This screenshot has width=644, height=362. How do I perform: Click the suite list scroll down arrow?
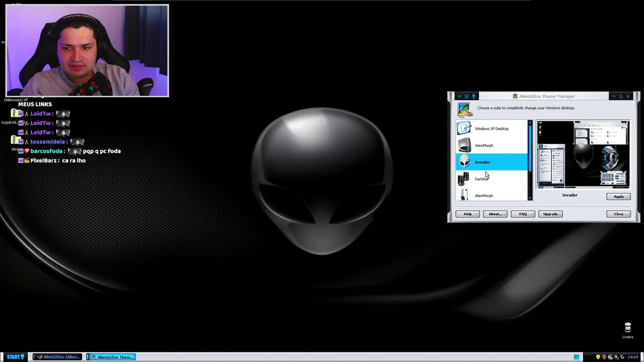click(x=530, y=198)
